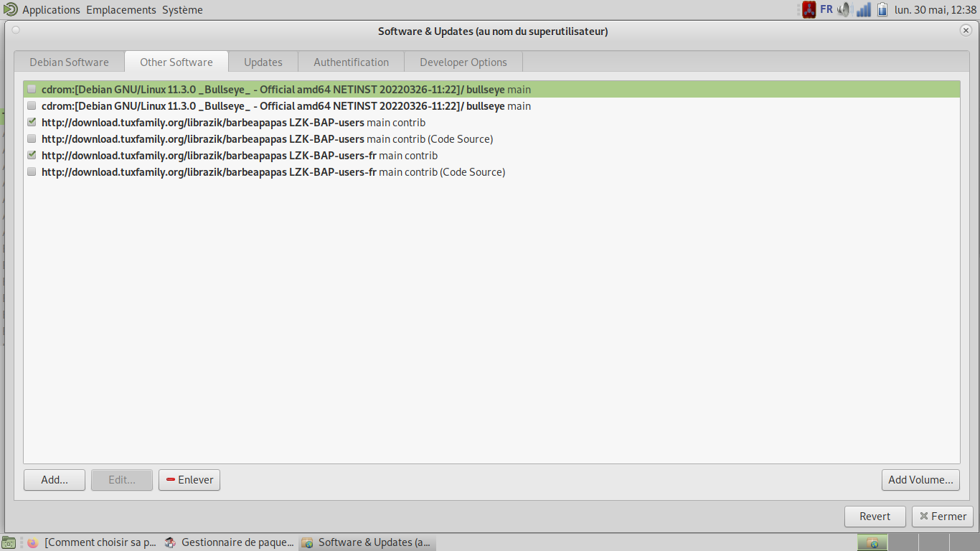
Task: Open the Applications menu
Action: pos(51,10)
